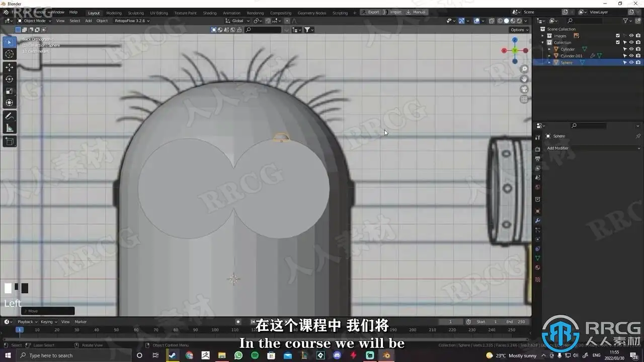Pick the Rotate tool

tap(9, 79)
